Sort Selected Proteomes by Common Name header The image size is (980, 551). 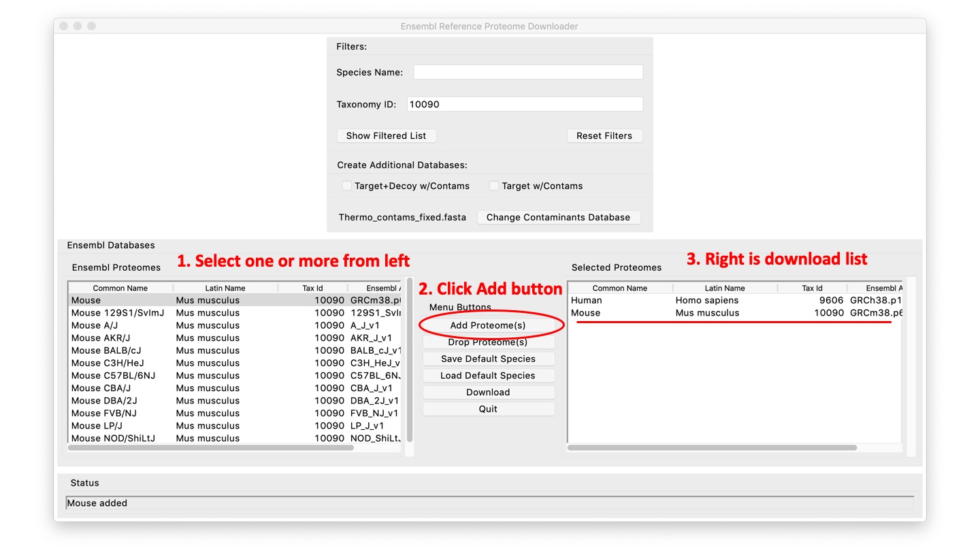point(620,288)
